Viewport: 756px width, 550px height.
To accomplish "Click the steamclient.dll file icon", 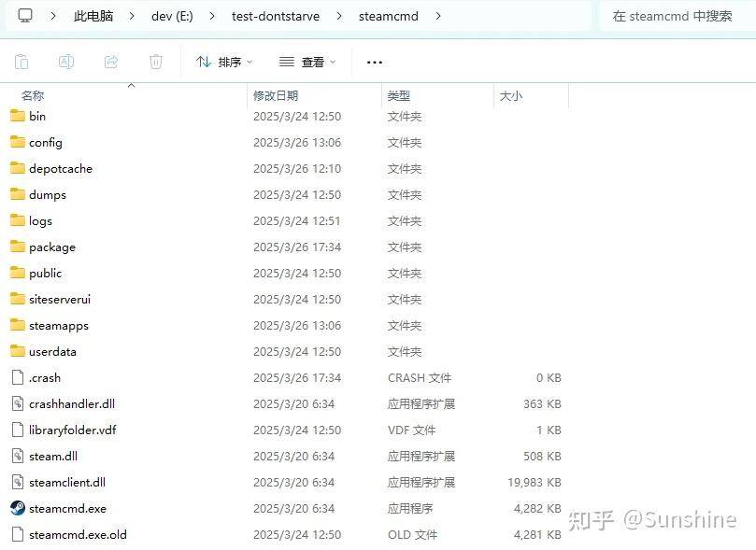I will pyautogui.click(x=18, y=482).
